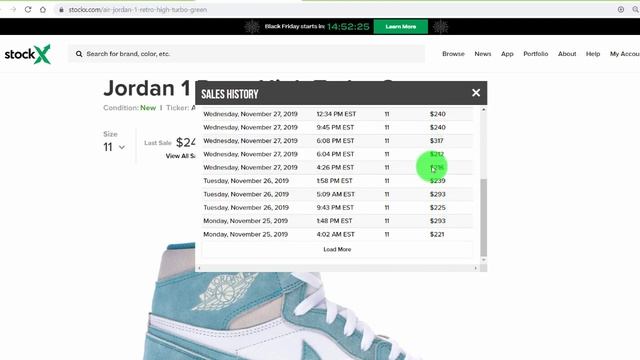Open the My Account menu
This screenshot has width=640, height=360.
(x=624, y=54)
